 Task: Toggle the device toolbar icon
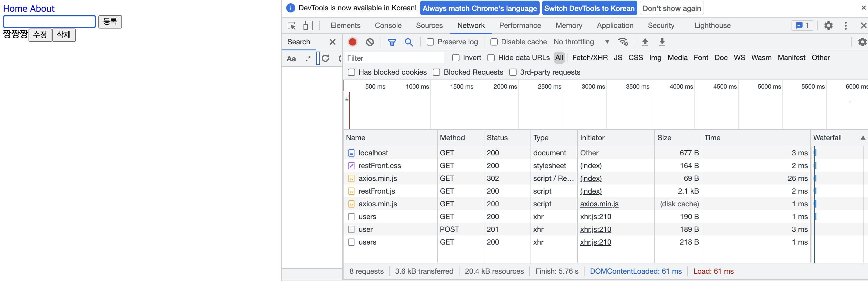(x=308, y=25)
